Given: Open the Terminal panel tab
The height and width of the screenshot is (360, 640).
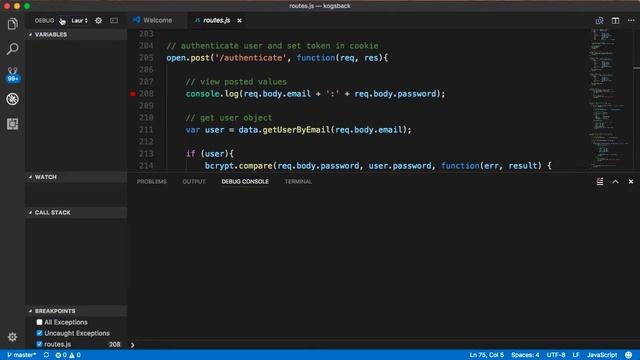Looking at the screenshot, I should click(298, 182).
